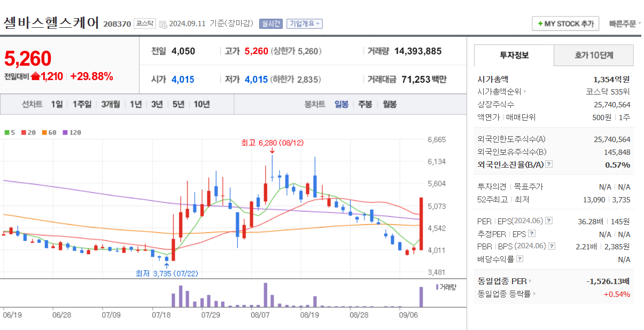Click the 셀바스헬스케어 stock title
This screenshot has width=644, height=330.
[x=51, y=23]
